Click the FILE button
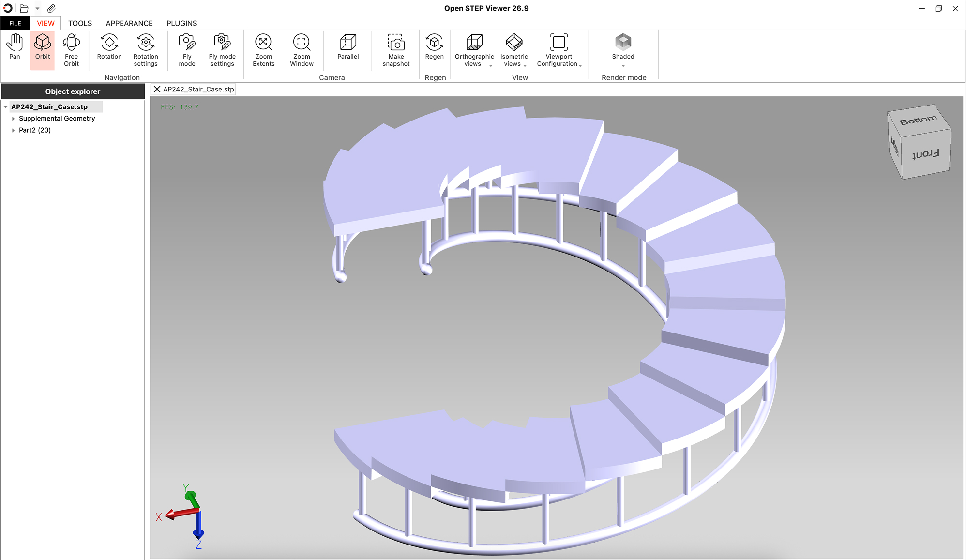The width and height of the screenshot is (966, 560). pyautogui.click(x=15, y=23)
